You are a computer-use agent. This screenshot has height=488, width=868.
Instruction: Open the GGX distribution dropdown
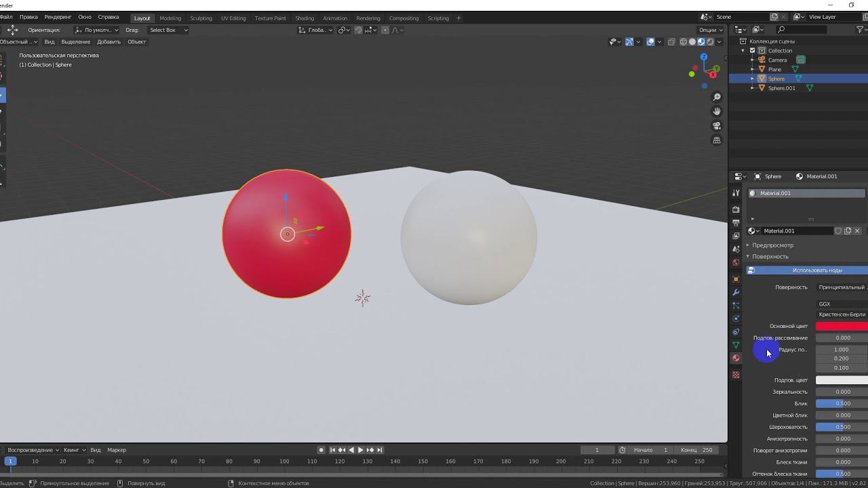point(842,304)
